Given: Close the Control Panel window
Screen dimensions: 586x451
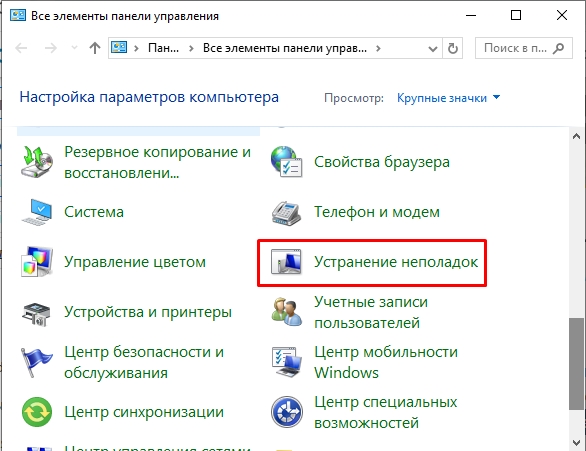Looking at the screenshot, I should click(x=562, y=16).
